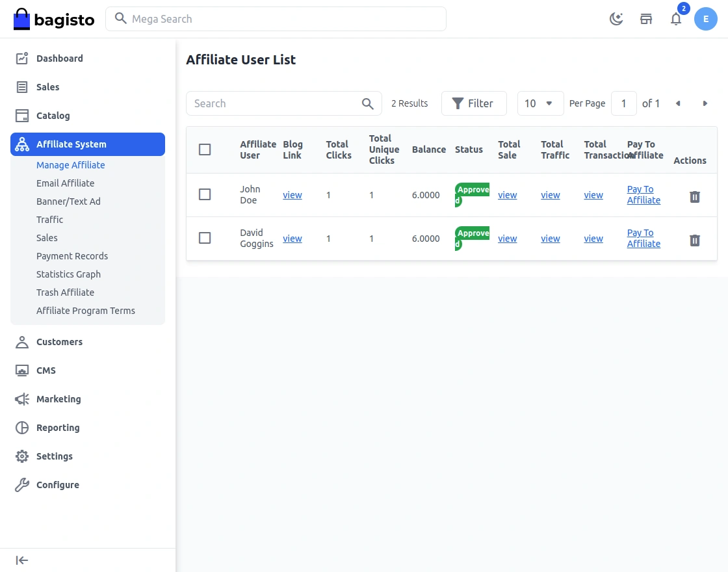Screen dimensions: 728x572
Task: Open the Marketing megaphone icon
Action: (21, 398)
